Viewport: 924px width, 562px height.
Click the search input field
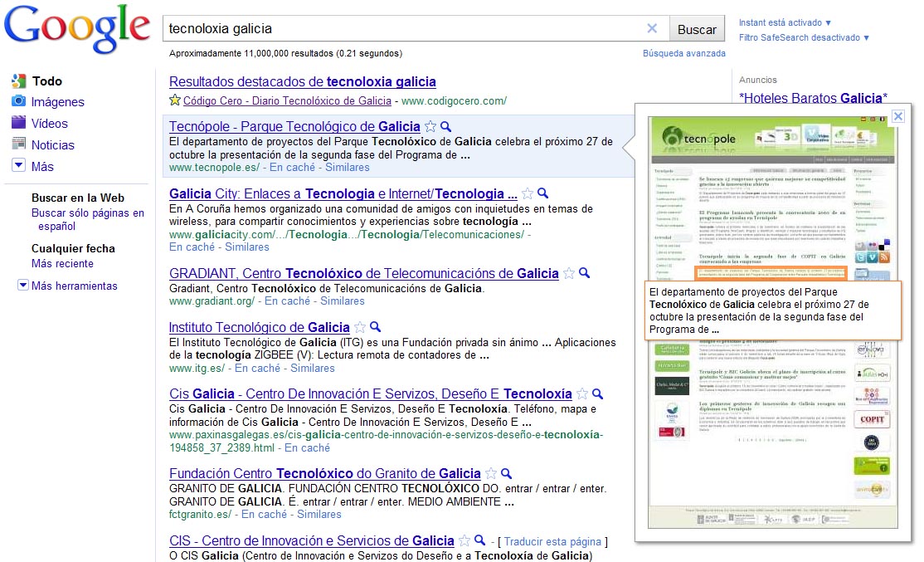coord(406,28)
